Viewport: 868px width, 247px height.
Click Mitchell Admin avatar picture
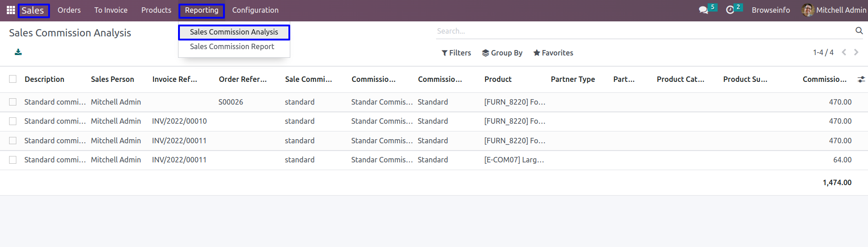808,10
